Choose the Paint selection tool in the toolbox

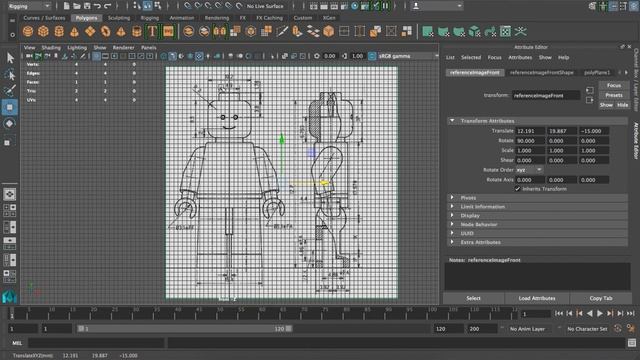point(10,91)
